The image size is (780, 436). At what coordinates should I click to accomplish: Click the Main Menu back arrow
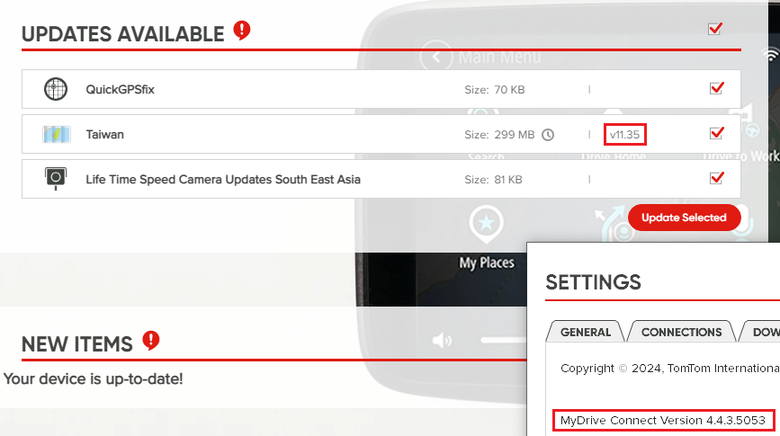tap(436, 57)
